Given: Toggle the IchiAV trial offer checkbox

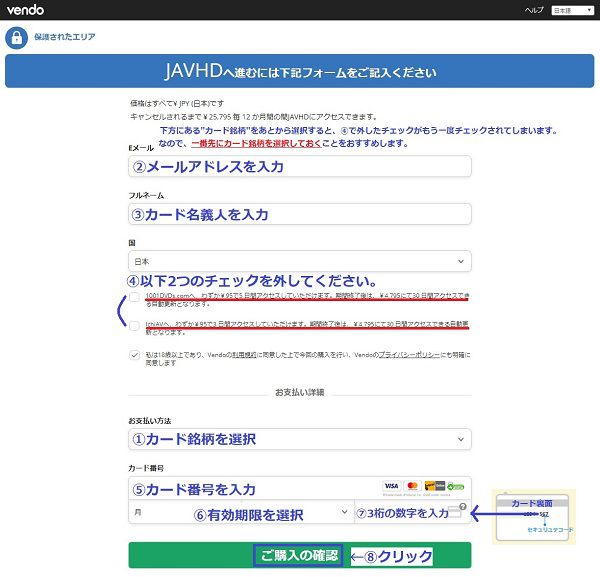Looking at the screenshot, I should tap(134, 326).
